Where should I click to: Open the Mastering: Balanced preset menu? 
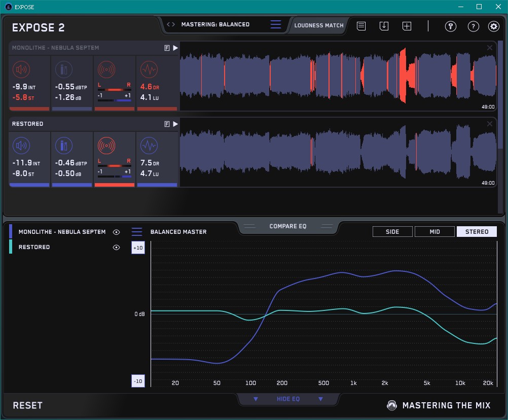pos(275,24)
